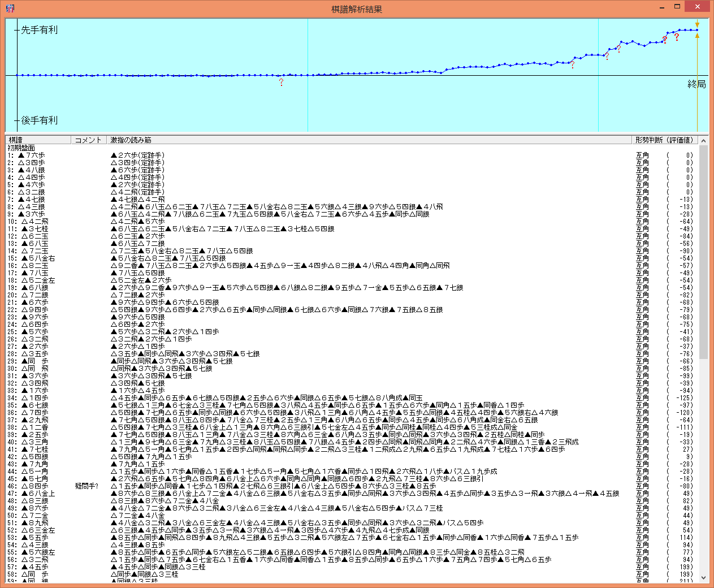Click the scrollbar down arrow of move list
Image resolution: width=714 pixels, height=588 pixels.
tap(703, 577)
